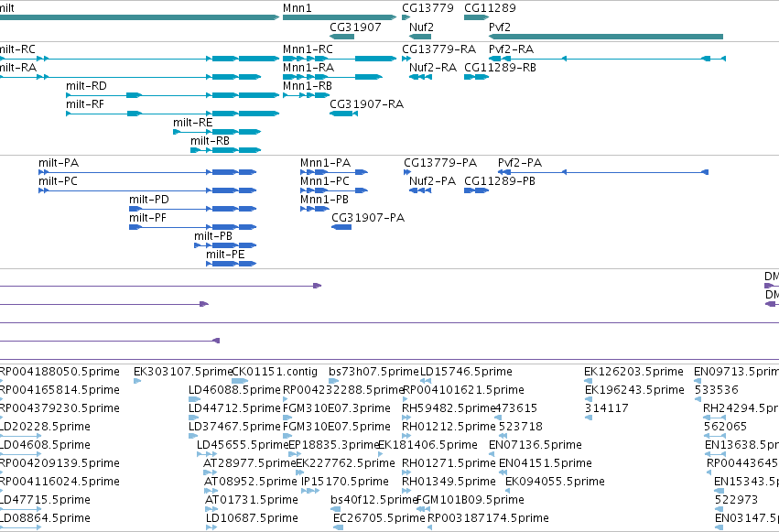
Task: Click the FGM310E07.3prime EST label
Action: tap(337, 408)
